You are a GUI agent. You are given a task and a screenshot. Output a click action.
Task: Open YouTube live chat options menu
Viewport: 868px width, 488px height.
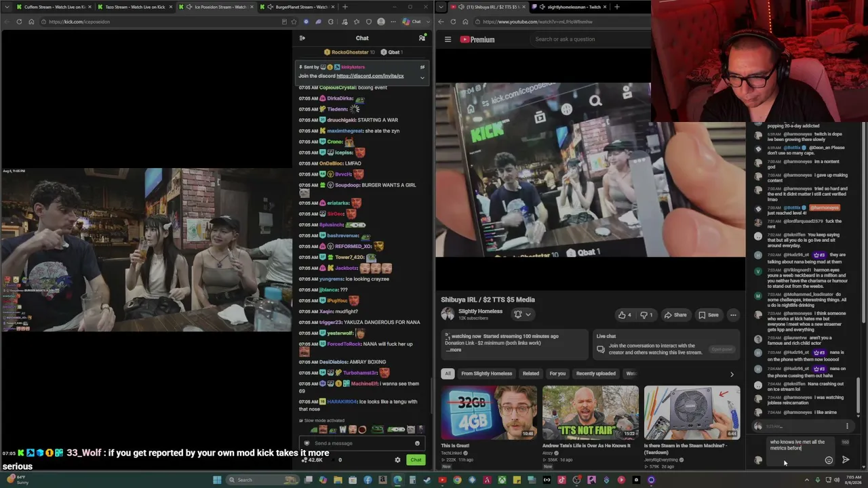(x=847, y=426)
